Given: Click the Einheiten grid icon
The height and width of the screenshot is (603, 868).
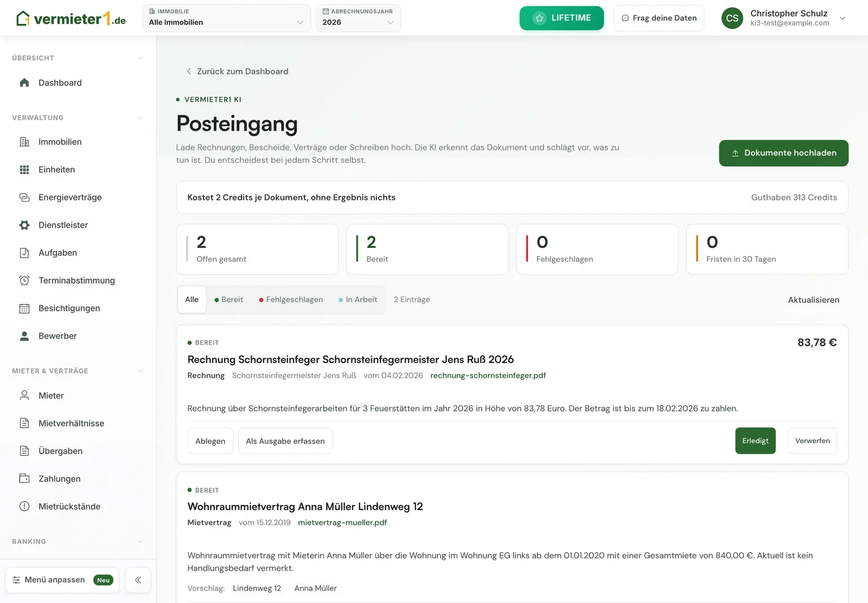Looking at the screenshot, I should [x=24, y=170].
